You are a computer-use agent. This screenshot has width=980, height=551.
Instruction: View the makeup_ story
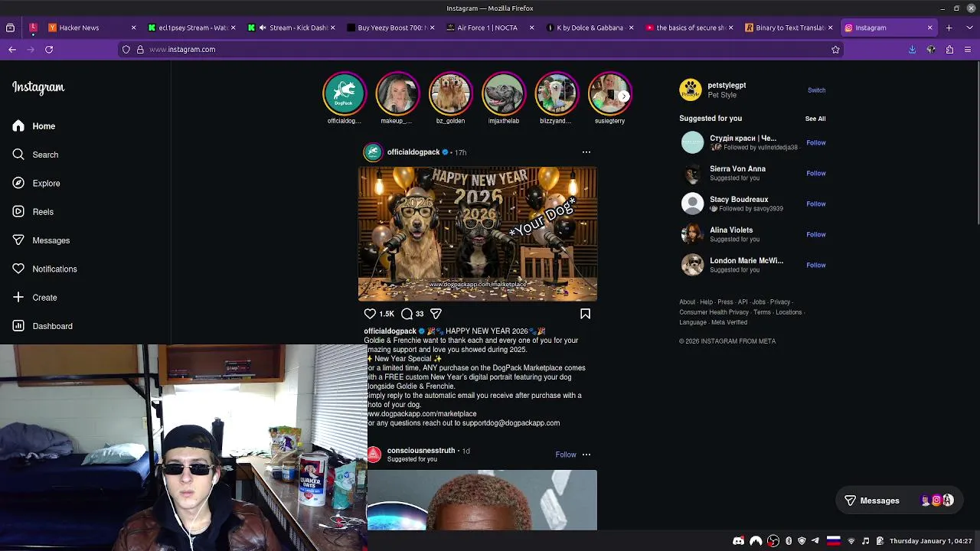(397, 93)
